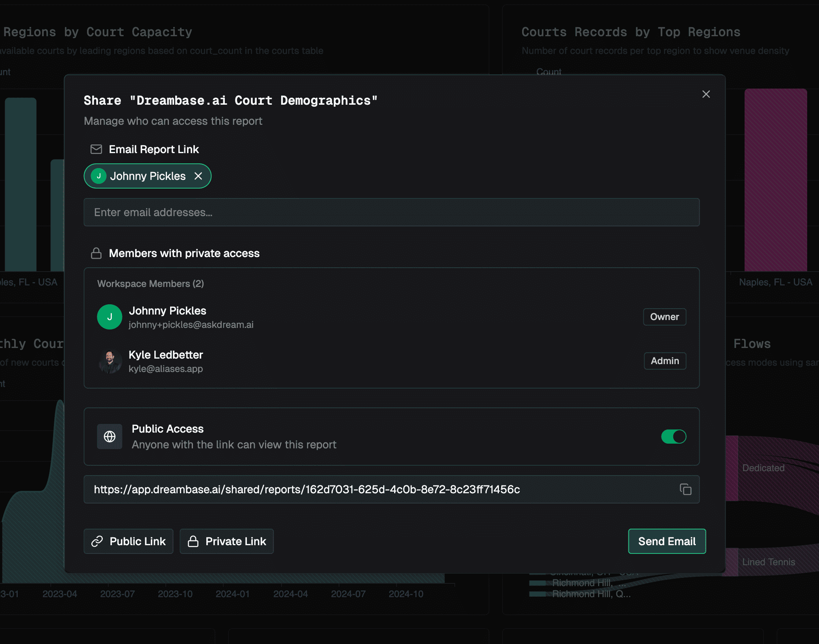The image size is (819, 644).
Task: Click the lock icon beside Members heading
Action: tap(96, 253)
